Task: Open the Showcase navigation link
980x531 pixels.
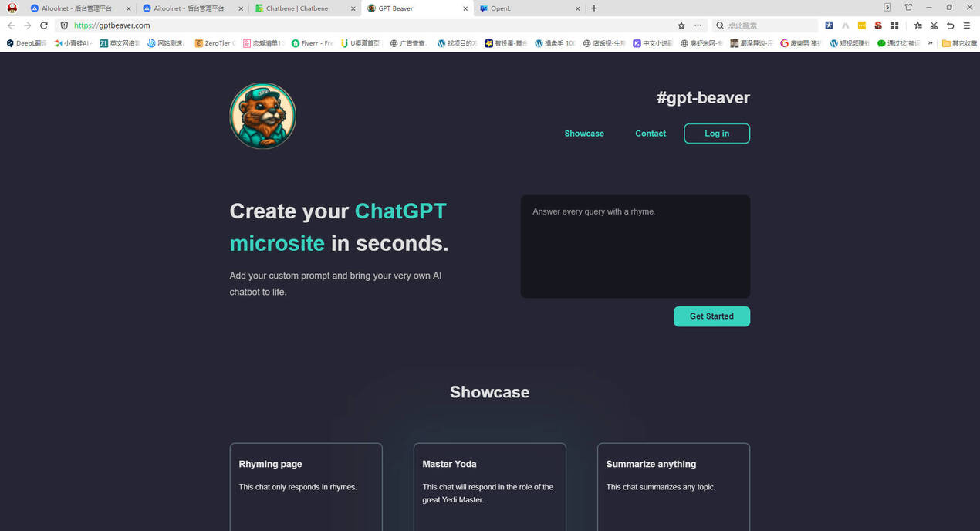Action: [584, 134]
